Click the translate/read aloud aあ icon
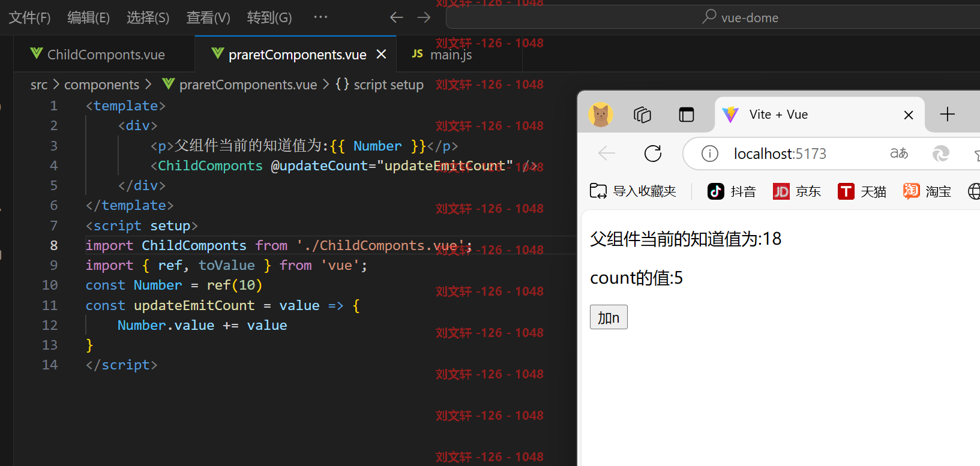Screen dimensions: 980x466 898,154
